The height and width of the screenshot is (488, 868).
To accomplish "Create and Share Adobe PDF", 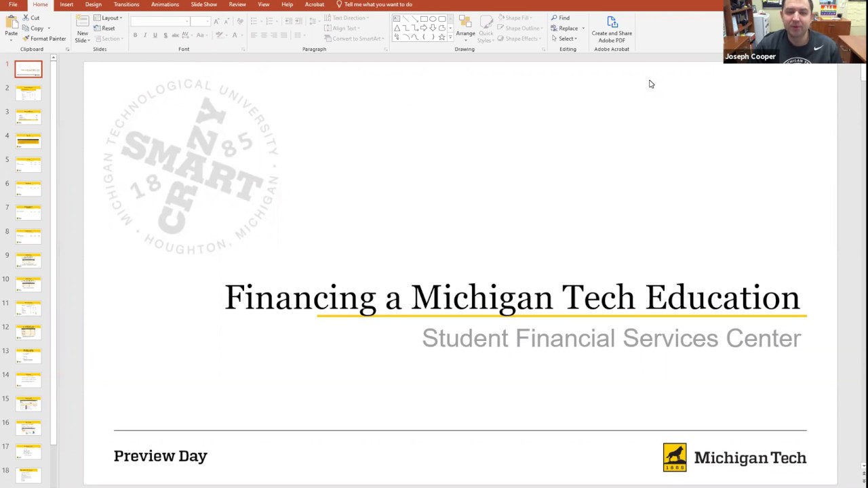I will tap(612, 28).
